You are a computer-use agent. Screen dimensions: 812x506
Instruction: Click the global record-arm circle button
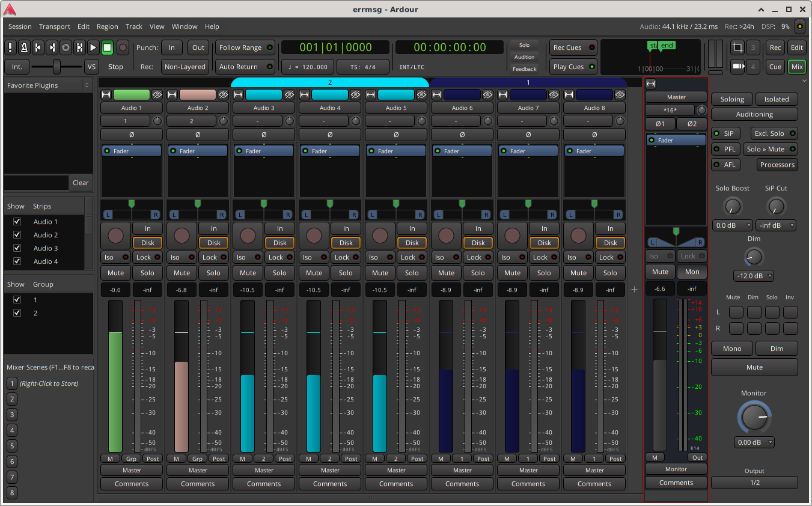[x=123, y=47]
